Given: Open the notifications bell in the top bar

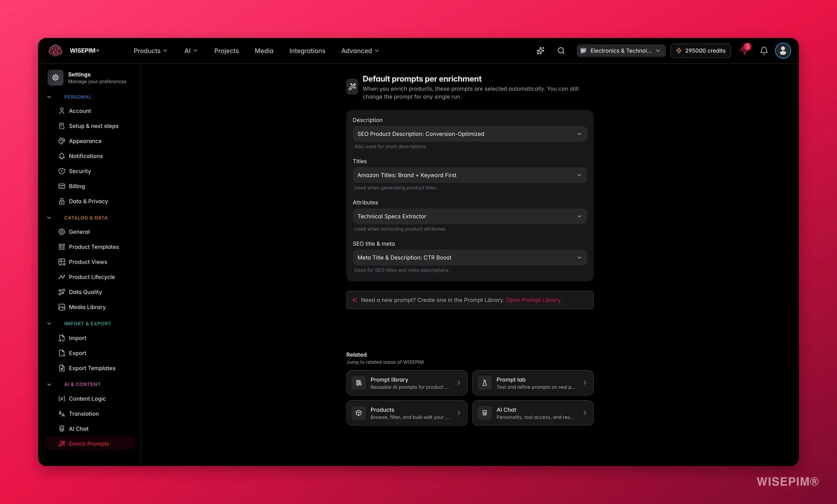Looking at the screenshot, I should [764, 51].
